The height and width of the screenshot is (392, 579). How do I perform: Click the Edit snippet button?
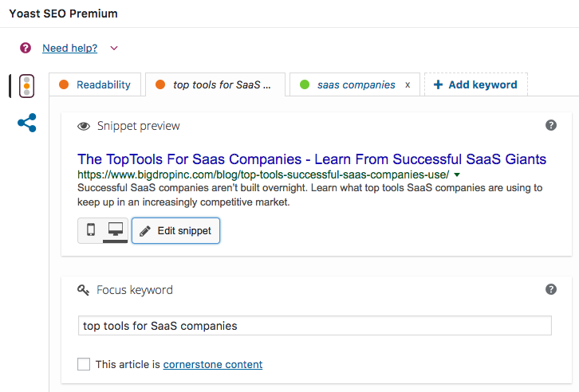(175, 231)
